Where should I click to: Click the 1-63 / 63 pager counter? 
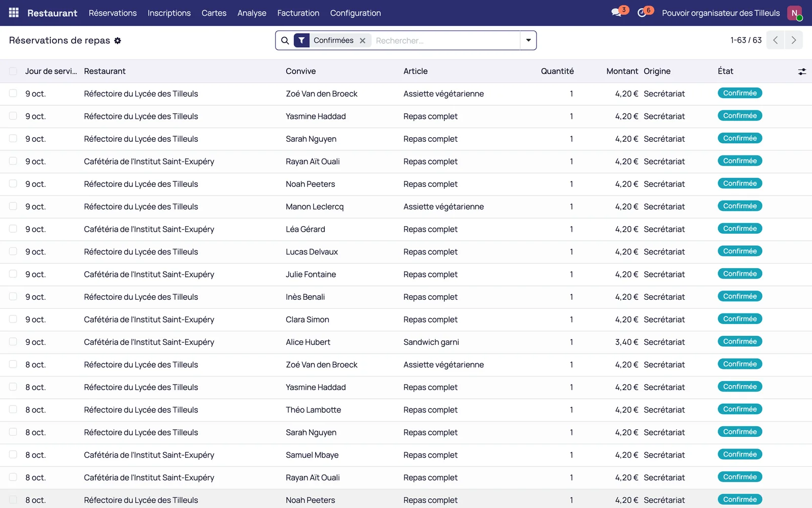[x=746, y=40]
